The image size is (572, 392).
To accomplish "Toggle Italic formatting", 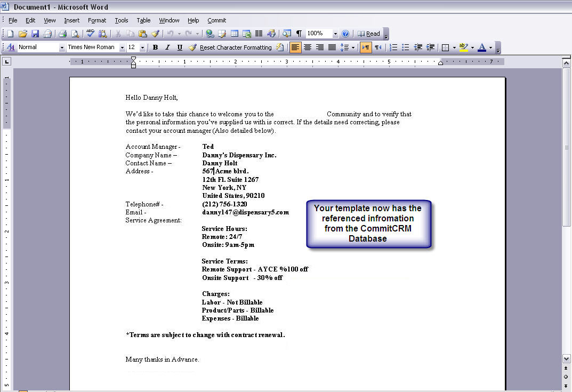I will [x=167, y=47].
